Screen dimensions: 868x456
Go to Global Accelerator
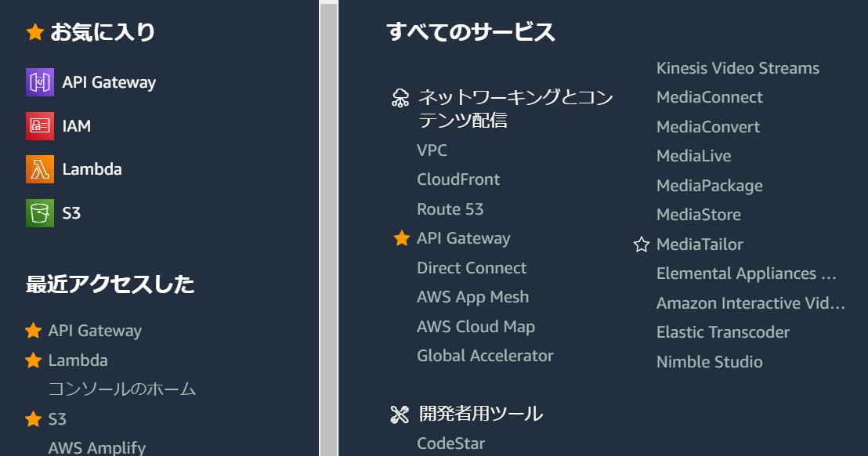(485, 355)
